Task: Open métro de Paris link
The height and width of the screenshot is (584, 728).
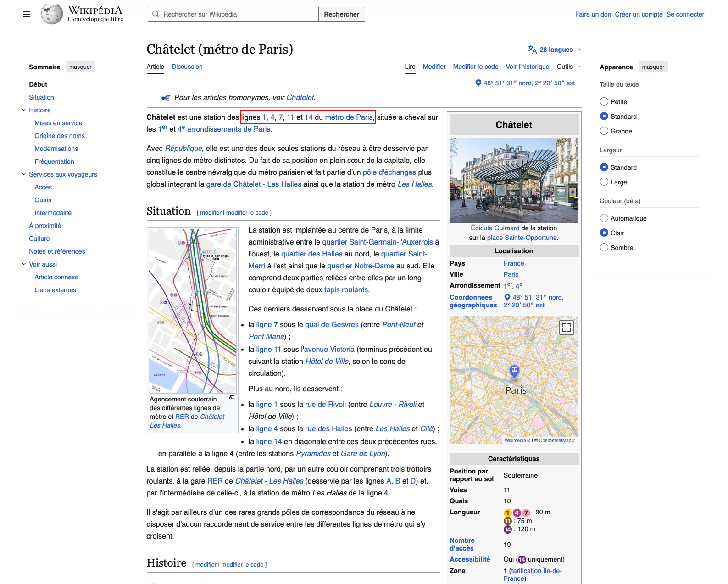Action: pos(349,117)
